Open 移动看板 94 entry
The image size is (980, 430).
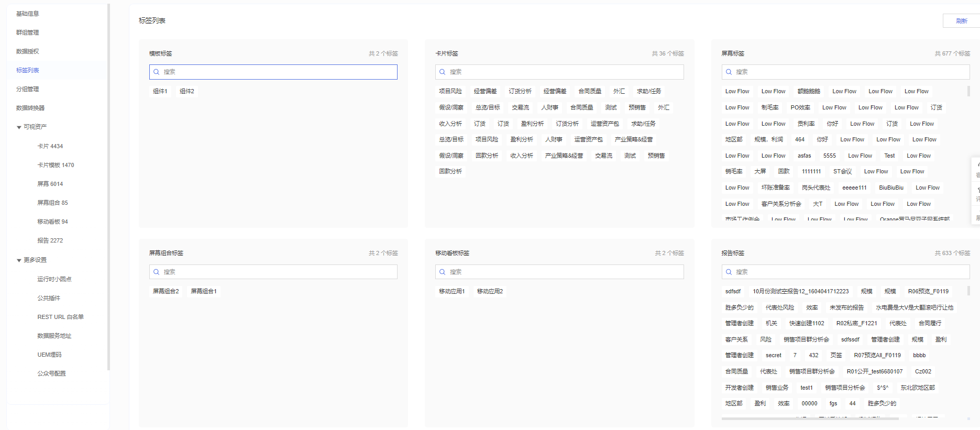pyautogui.click(x=52, y=222)
